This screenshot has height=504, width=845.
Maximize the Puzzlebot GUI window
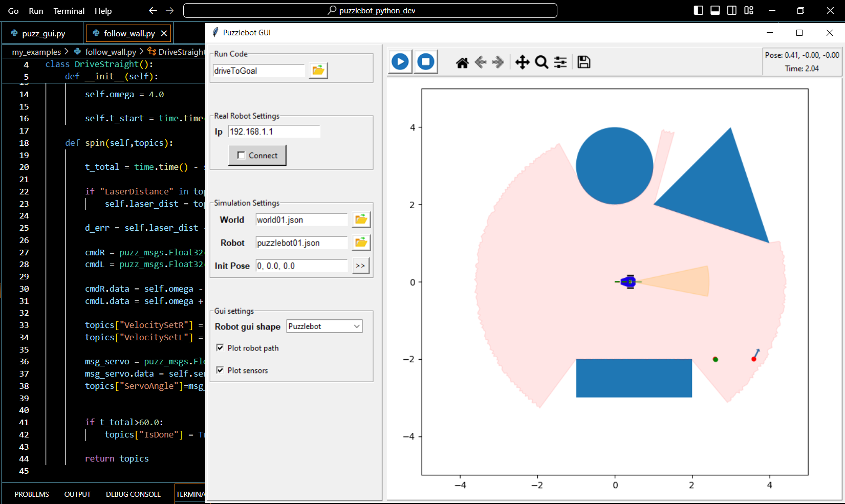point(799,32)
